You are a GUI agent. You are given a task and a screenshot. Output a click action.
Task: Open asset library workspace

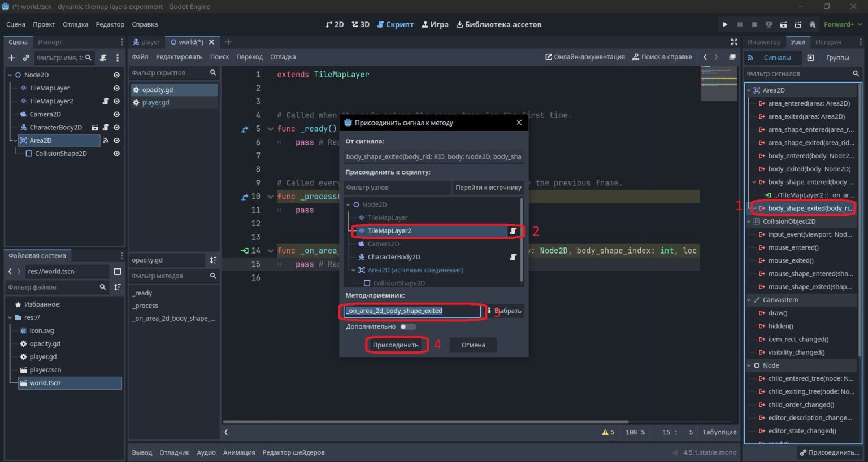[498, 24]
